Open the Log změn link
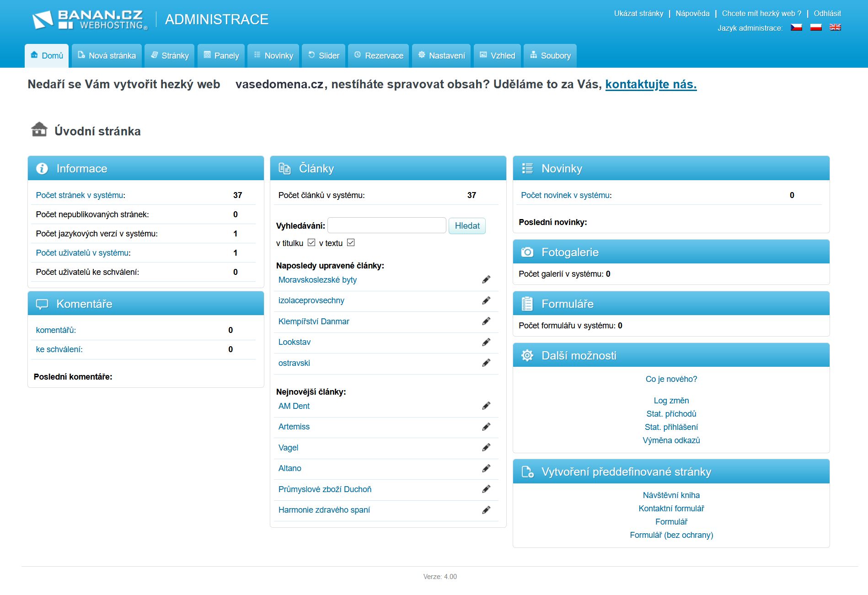Image resolution: width=868 pixels, height=595 pixels. coord(671,401)
